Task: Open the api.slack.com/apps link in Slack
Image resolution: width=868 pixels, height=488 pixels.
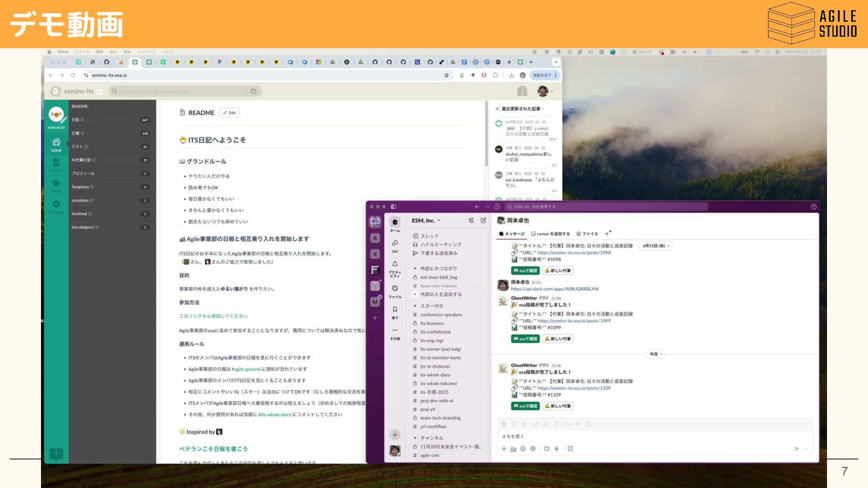Action: (555, 289)
